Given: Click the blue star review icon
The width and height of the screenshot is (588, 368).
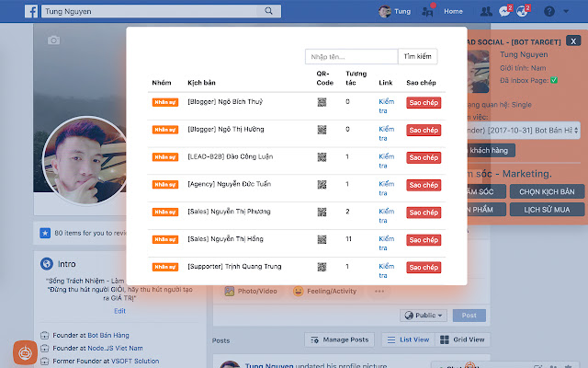Looking at the screenshot, I should pos(45,233).
